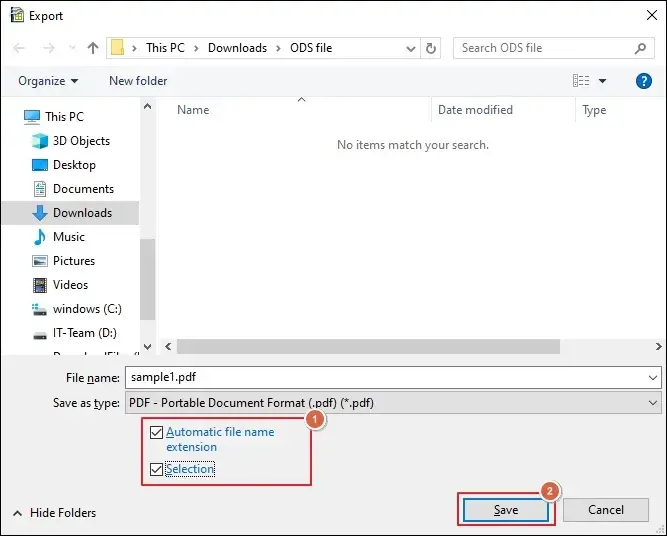Sort by Date modified column
Image resolution: width=667 pixels, height=536 pixels.
point(475,110)
